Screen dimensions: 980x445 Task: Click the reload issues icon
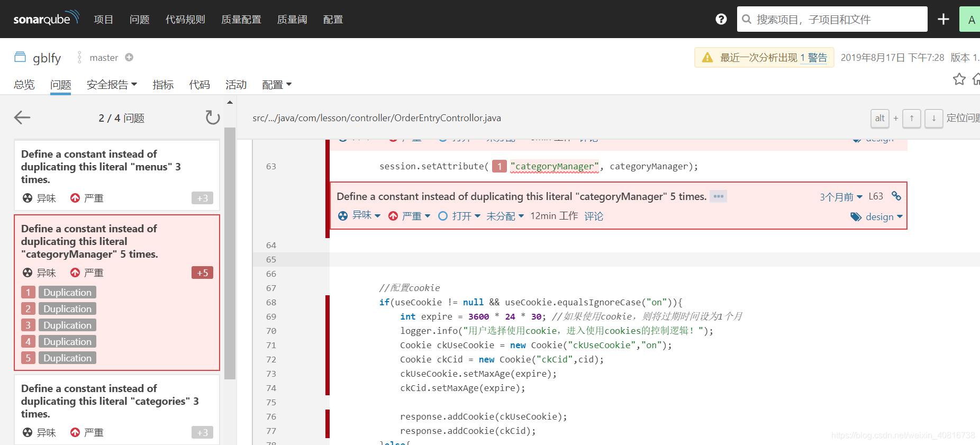(x=212, y=117)
